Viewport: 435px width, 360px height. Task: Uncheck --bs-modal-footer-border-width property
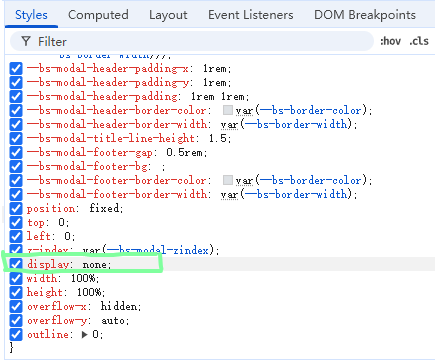16,195
